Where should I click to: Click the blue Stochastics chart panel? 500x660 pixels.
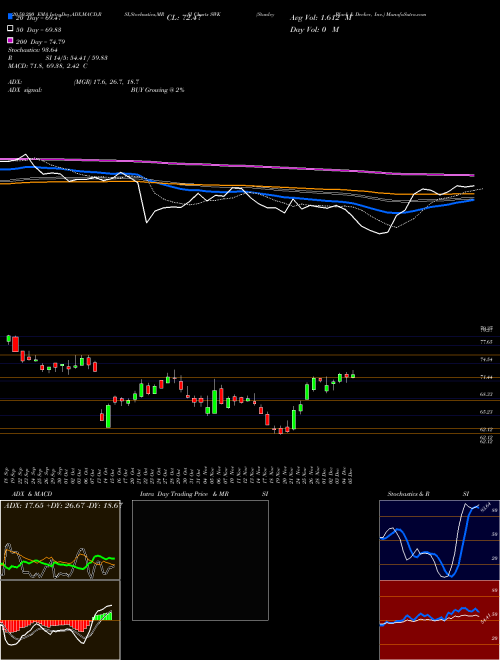(x=439, y=540)
